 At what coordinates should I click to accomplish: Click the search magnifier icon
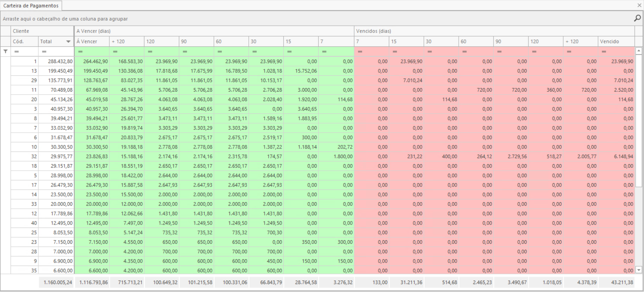[637, 18]
